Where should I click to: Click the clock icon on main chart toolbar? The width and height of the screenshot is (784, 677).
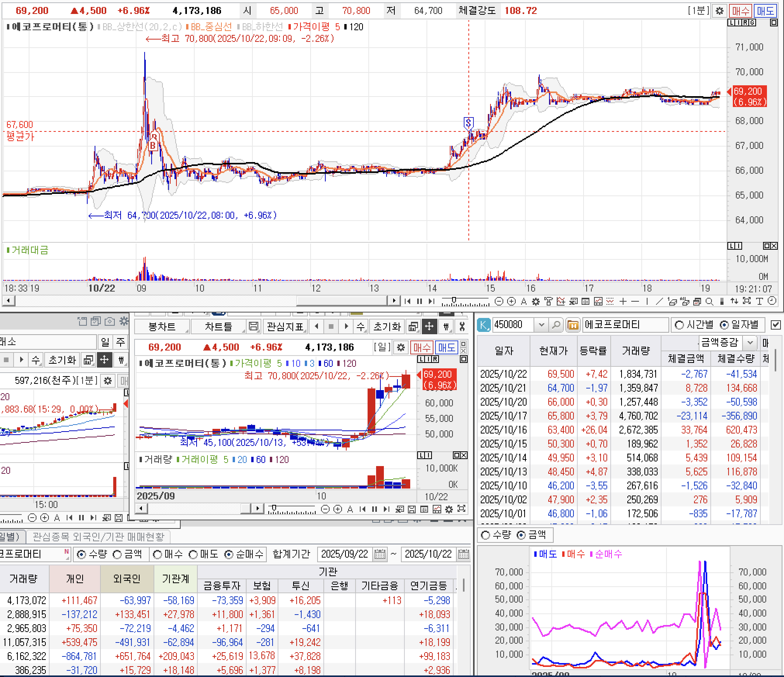tap(772, 301)
